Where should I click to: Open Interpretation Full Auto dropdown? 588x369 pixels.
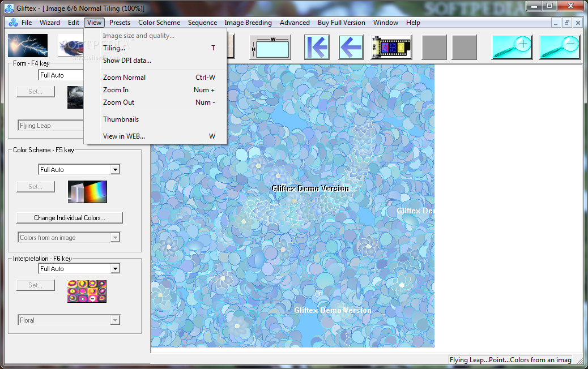click(115, 269)
